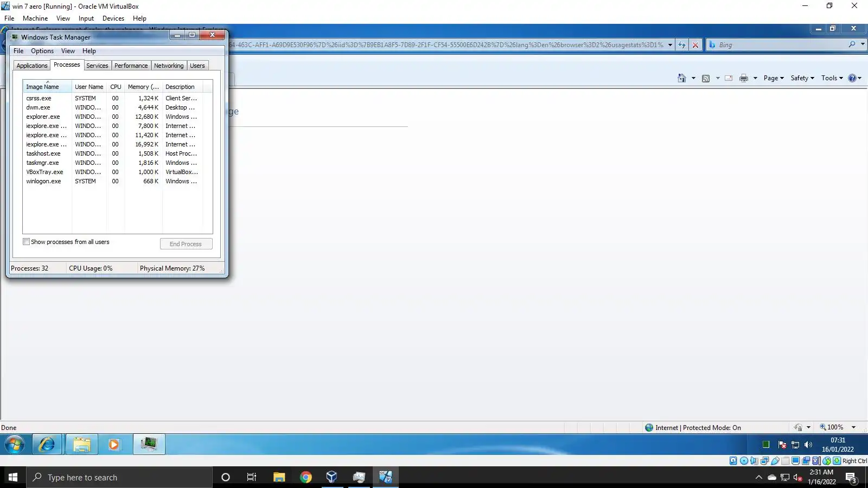868x488 pixels.
Task: Open host Task View button
Action: [x=252, y=477]
